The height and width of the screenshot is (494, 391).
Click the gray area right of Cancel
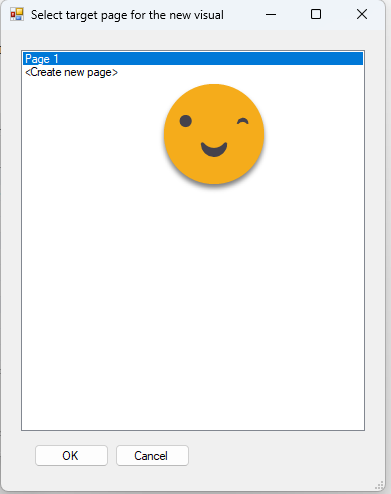283,455
